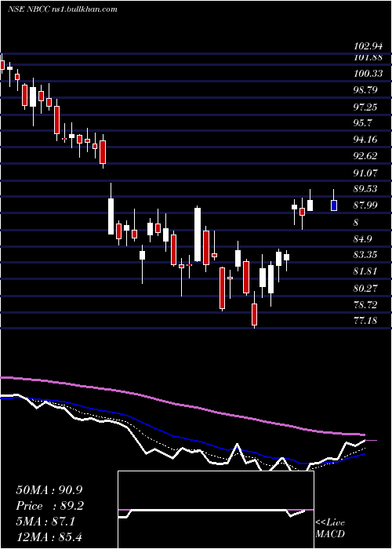Click the 95.7 price level label

pos(363,123)
